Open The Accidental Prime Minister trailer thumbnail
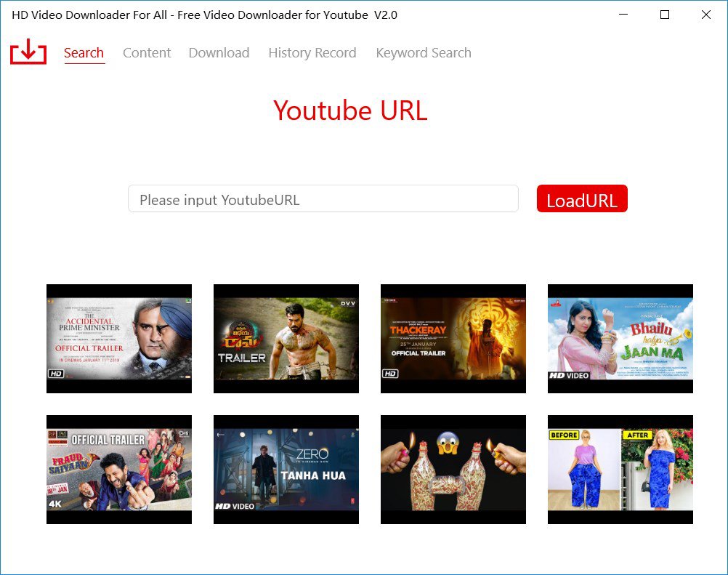Screen dimensions: 728x575 point(118,338)
